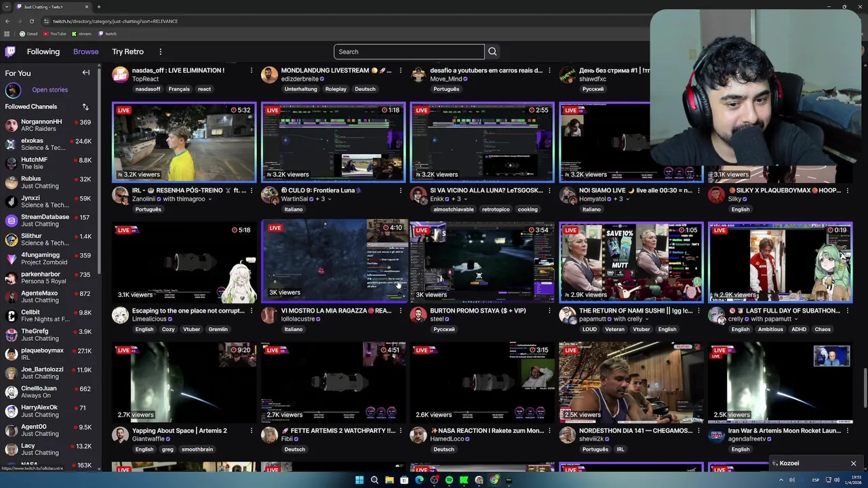This screenshot has height=488, width=868.
Task: Click the search magnifier button
Action: pyautogui.click(x=492, y=52)
